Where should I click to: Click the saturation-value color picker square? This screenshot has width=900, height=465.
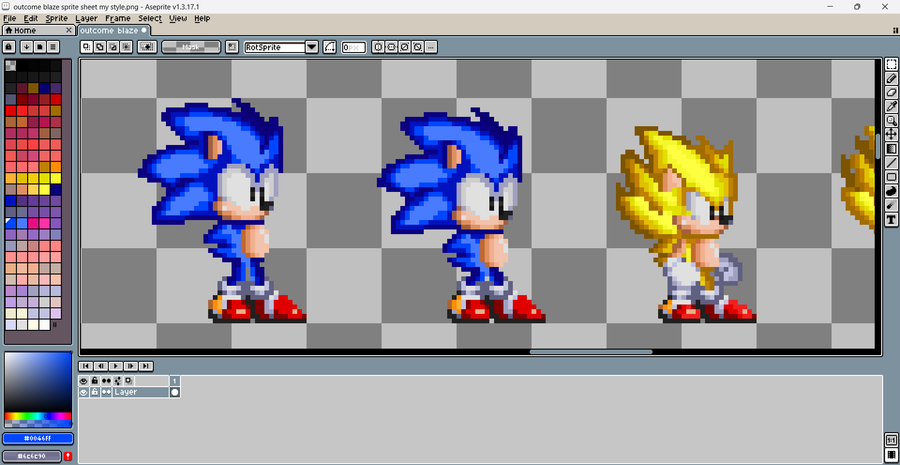(x=38, y=382)
